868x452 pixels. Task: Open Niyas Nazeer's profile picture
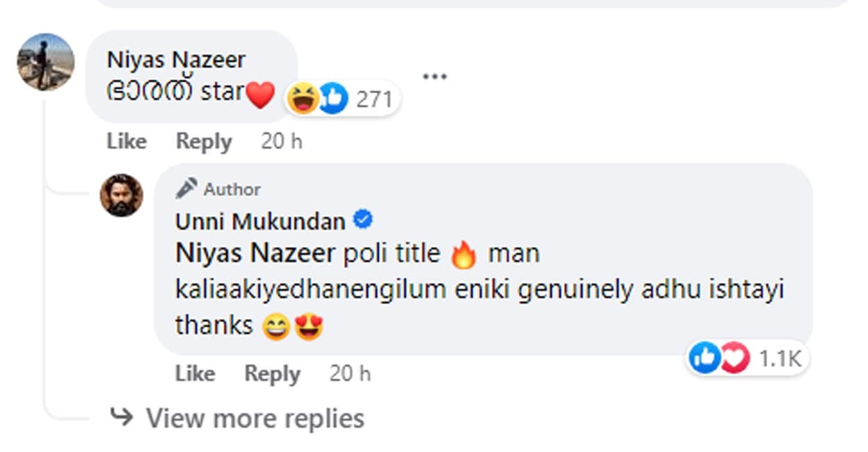coord(46,62)
